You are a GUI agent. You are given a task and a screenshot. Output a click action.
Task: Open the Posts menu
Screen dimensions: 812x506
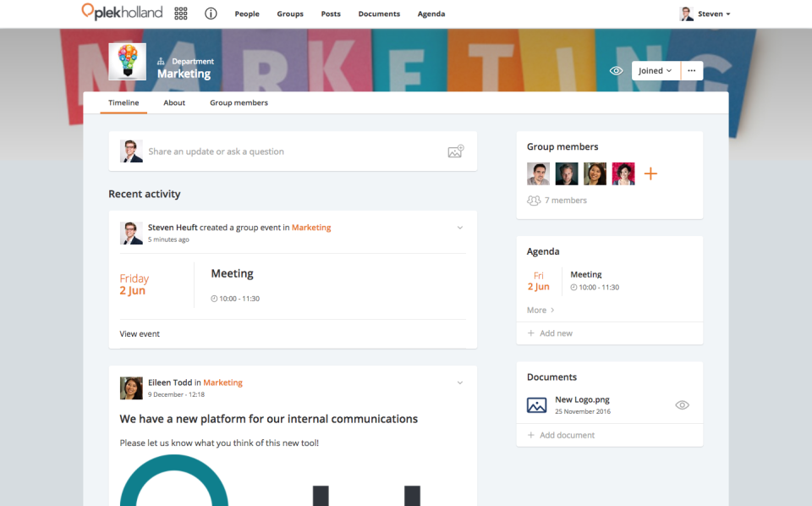pos(331,14)
